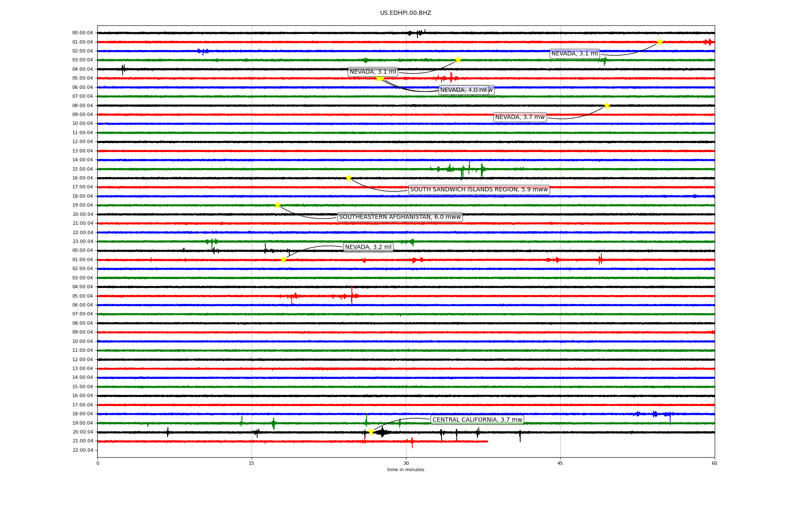Click the NEVADA, 4.0 ml annotation box

[464, 90]
